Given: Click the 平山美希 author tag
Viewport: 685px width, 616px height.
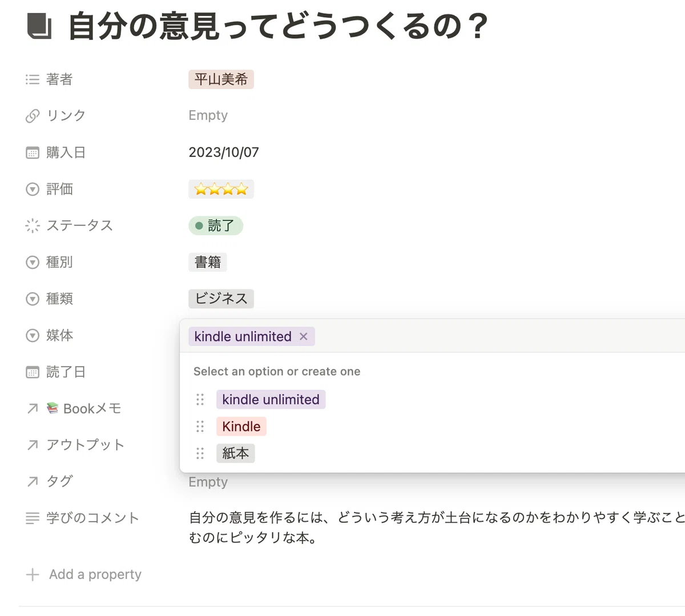Looking at the screenshot, I should pos(221,79).
